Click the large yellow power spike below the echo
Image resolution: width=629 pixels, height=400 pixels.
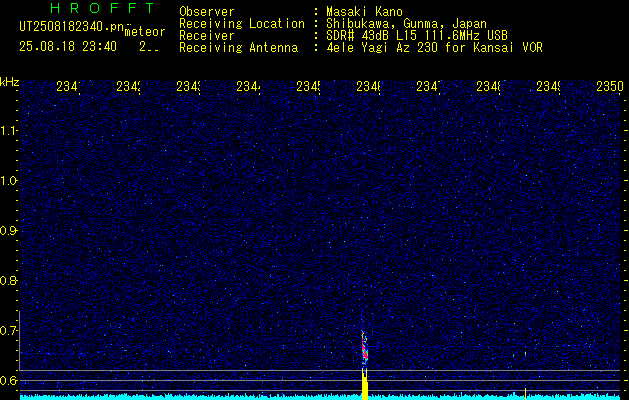pos(365,384)
